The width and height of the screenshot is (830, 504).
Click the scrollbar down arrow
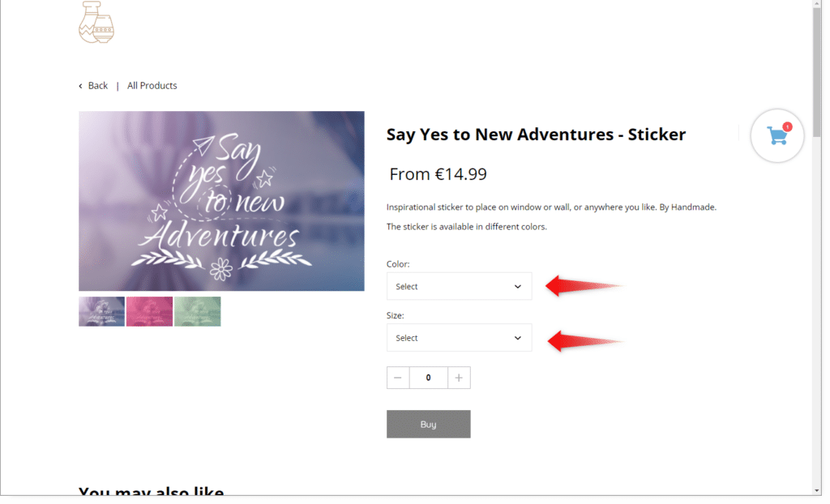[x=817, y=490]
